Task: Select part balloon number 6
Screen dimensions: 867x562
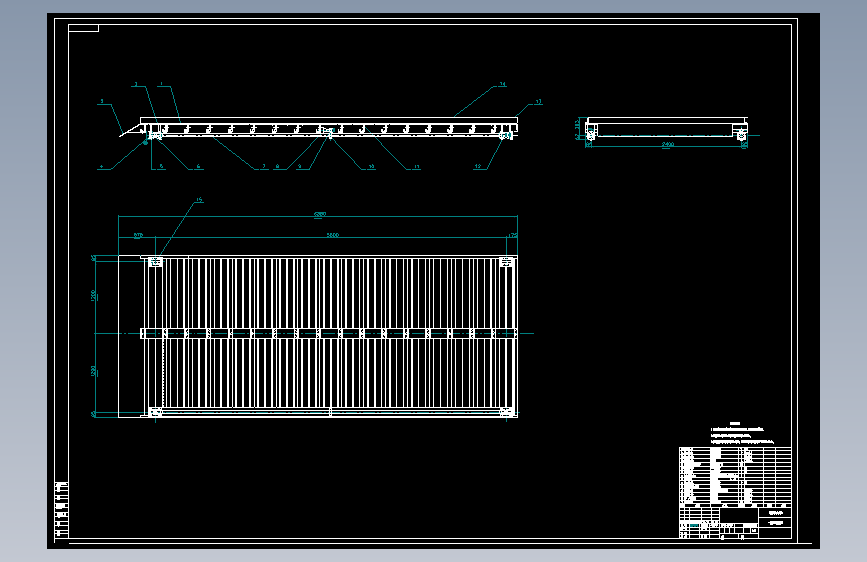Action: tap(199, 166)
